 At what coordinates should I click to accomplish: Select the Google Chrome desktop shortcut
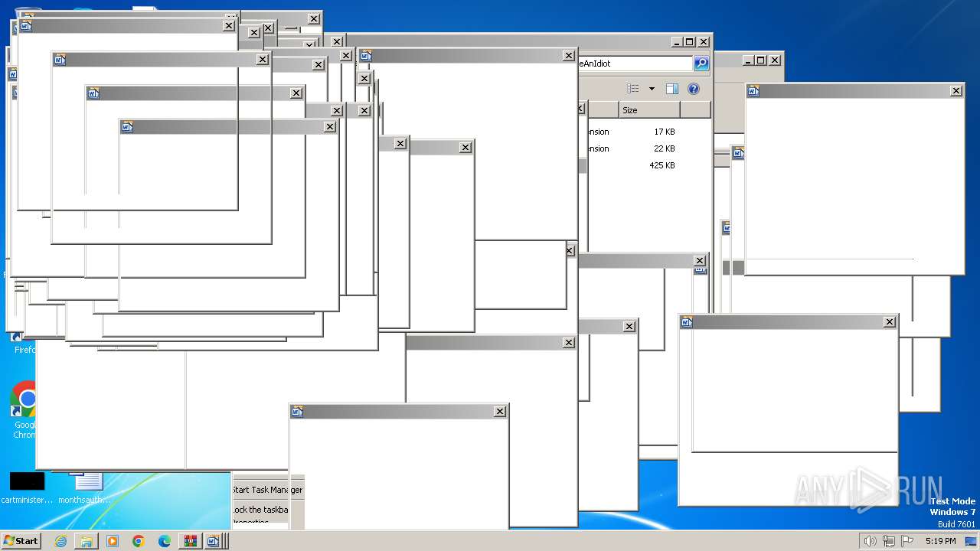(x=24, y=410)
